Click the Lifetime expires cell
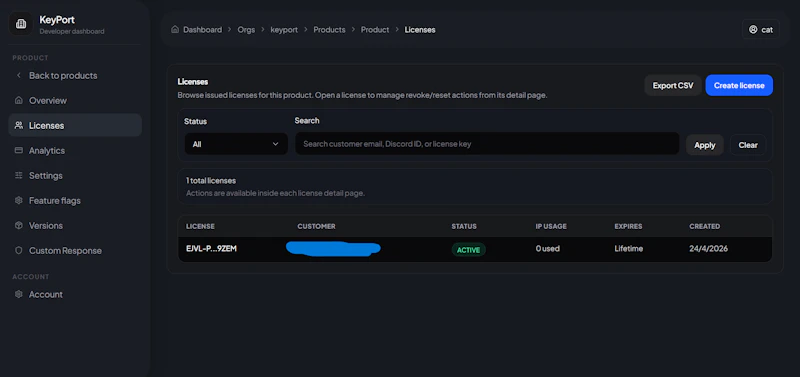Screen dimensions: 800x377 click(x=629, y=249)
